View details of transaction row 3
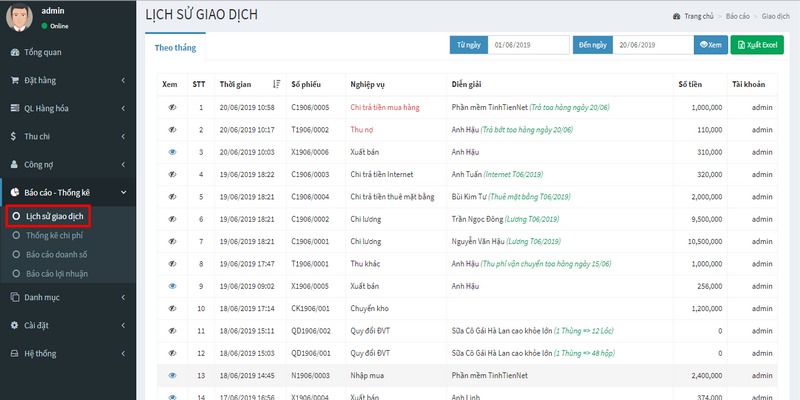Image resolution: width=800 pixels, height=400 pixels. click(x=171, y=152)
